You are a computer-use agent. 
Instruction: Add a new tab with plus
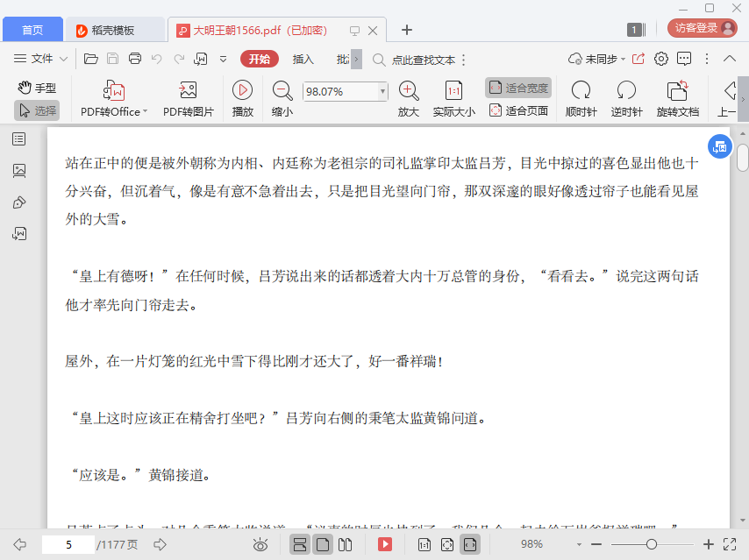[x=406, y=30]
